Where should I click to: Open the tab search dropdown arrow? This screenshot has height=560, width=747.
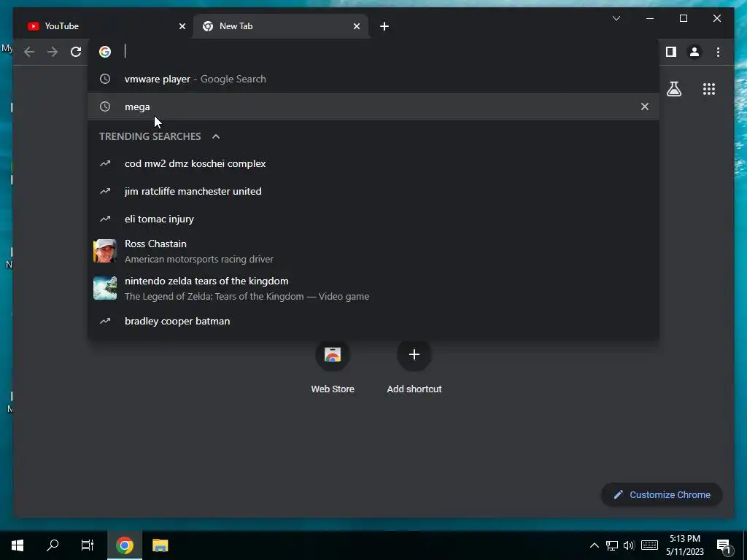616,18
